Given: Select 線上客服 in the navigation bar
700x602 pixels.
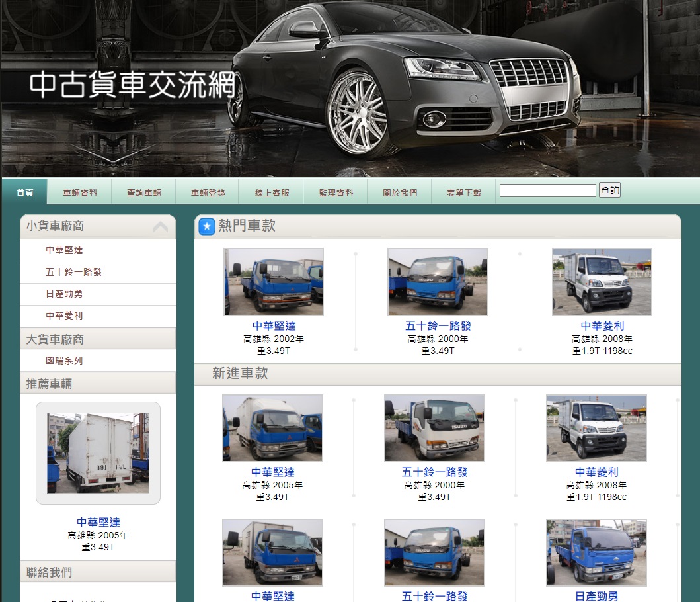Looking at the screenshot, I should pos(272,193).
